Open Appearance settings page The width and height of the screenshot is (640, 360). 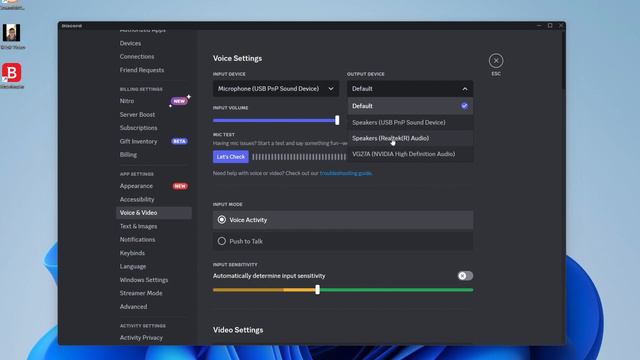(136, 186)
